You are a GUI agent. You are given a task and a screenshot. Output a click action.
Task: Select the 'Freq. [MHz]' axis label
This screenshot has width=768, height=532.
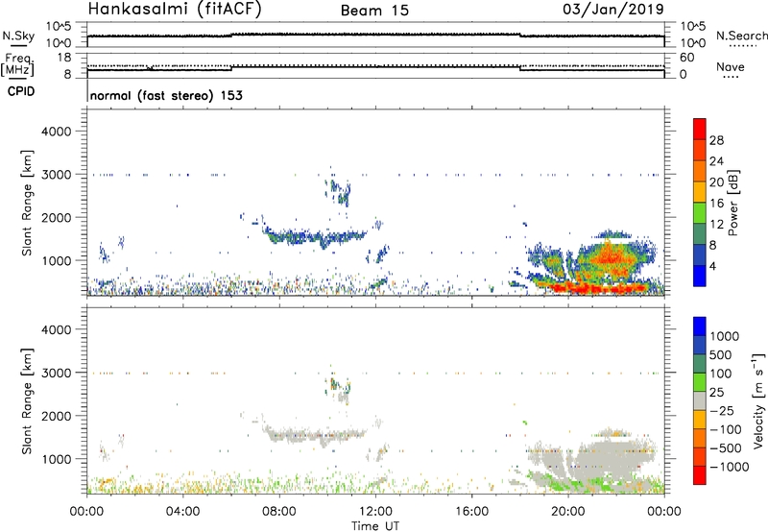18,64
